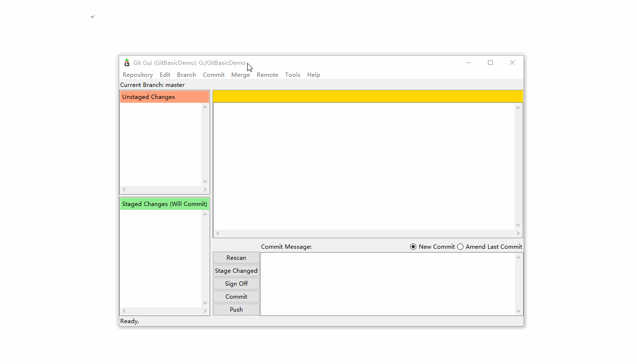Click up arrow of diff pane scrollbar
The image size is (637, 364).
[x=518, y=108]
